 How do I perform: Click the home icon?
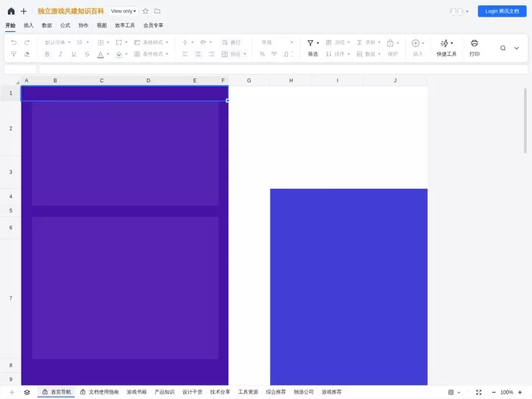[x=11, y=11]
